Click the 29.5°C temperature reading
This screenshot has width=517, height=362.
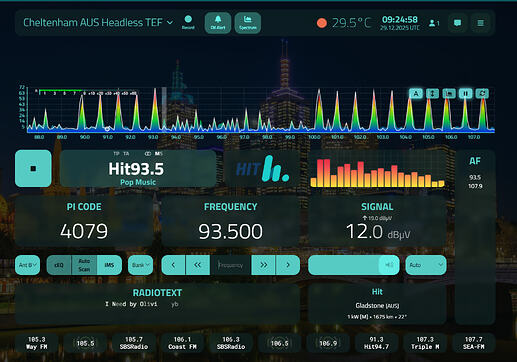click(x=351, y=23)
